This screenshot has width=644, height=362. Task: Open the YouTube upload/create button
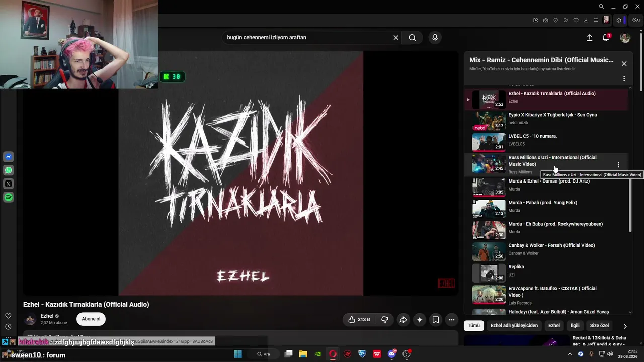(590, 38)
